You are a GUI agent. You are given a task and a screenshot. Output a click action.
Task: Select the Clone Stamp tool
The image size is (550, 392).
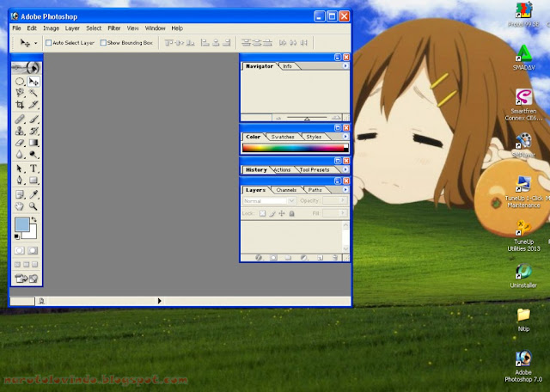[20, 131]
